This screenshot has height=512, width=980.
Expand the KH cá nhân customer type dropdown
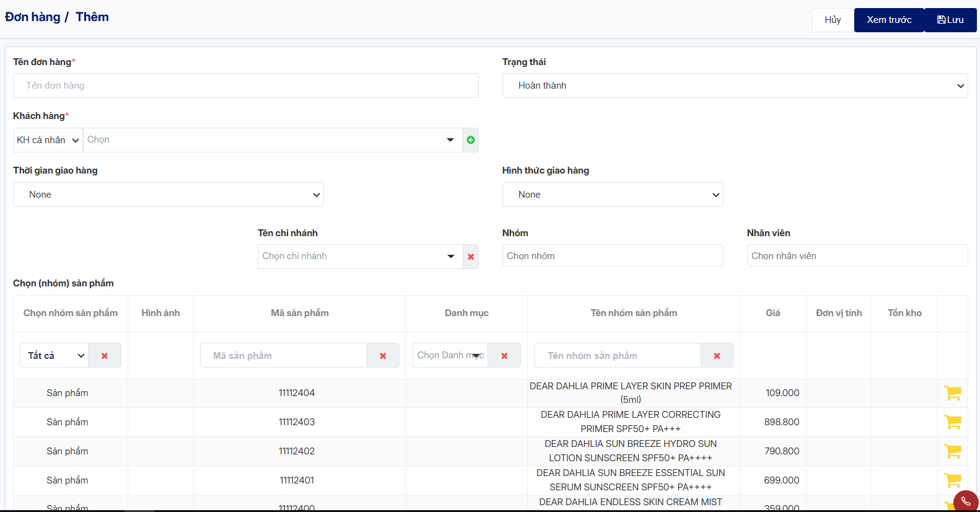(48, 140)
